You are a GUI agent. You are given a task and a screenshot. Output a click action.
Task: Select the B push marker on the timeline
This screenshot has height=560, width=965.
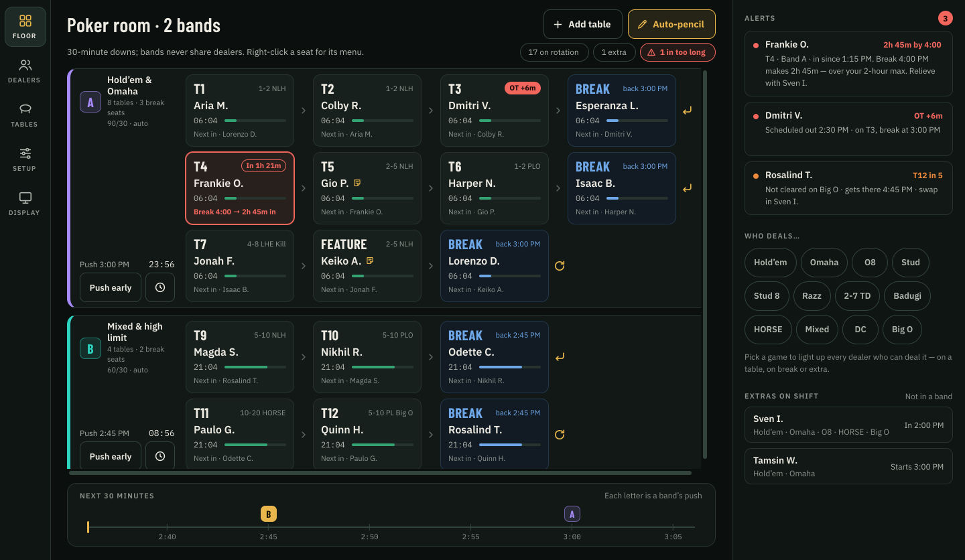[269, 514]
